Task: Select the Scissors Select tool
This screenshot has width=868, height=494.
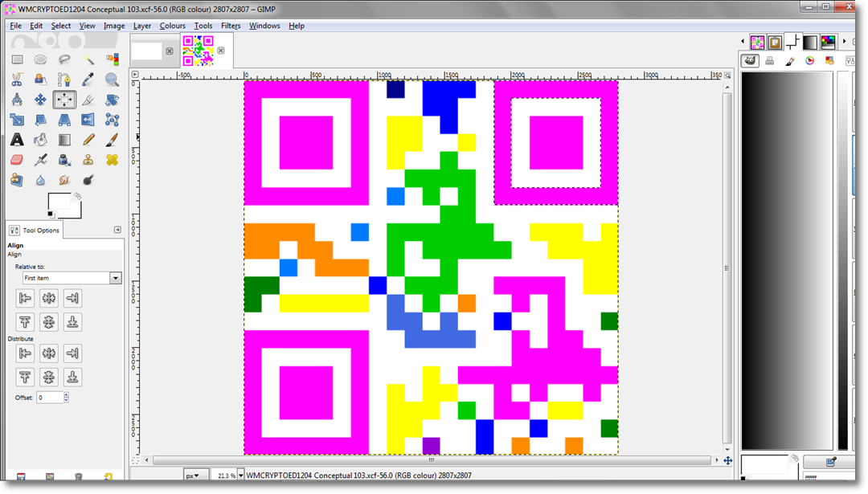Action: pyautogui.click(x=17, y=80)
